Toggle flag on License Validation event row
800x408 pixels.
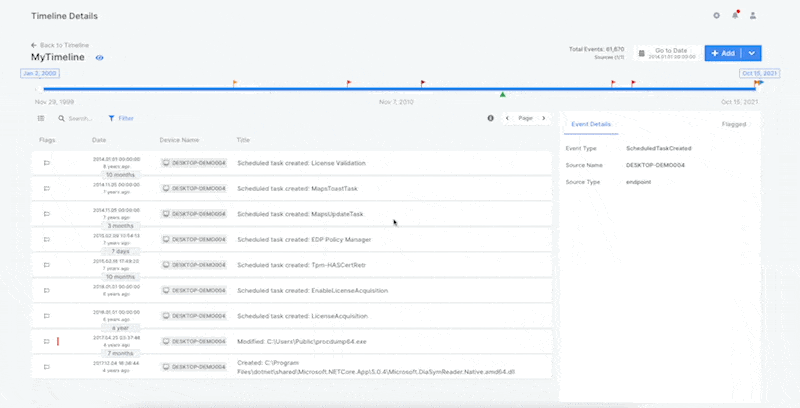click(x=46, y=162)
